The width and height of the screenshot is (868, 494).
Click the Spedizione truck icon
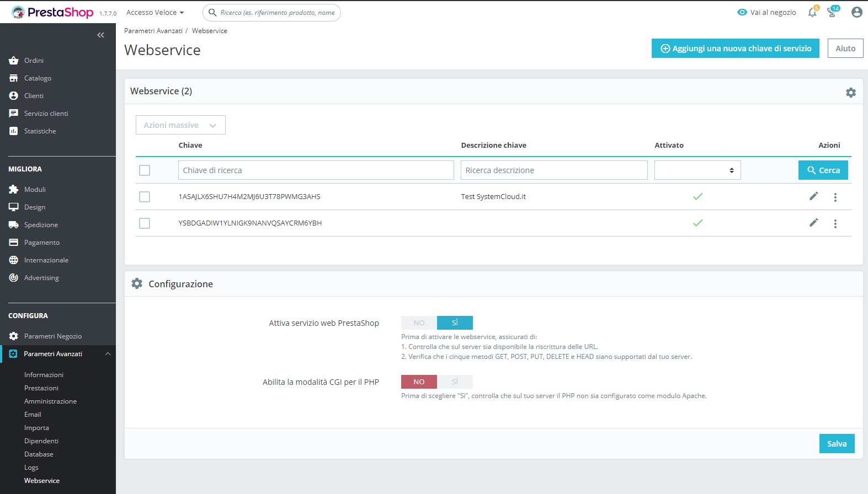14,225
